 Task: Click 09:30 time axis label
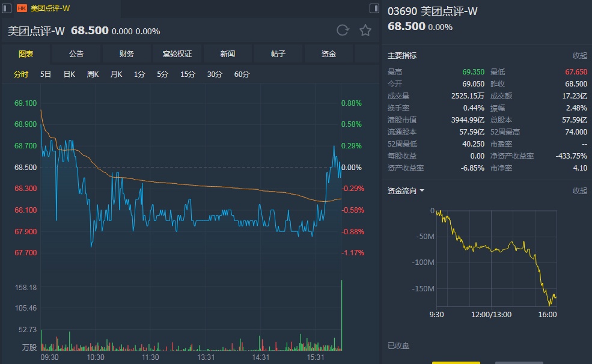(49, 357)
